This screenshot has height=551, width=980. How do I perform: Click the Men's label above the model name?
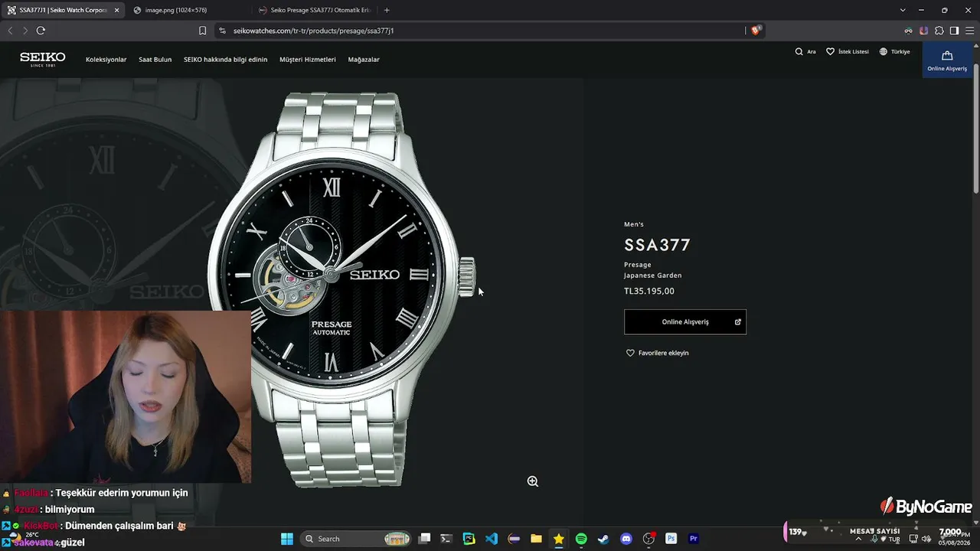click(634, 224)
